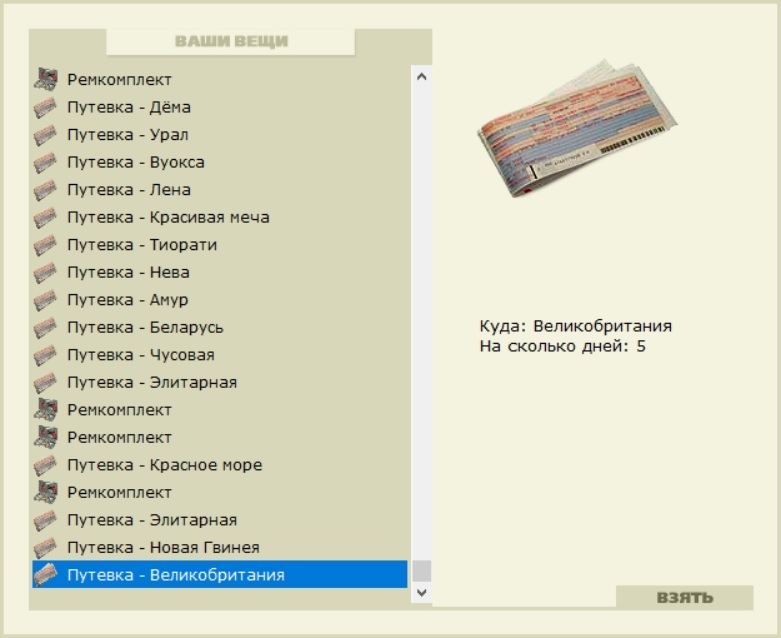Screen dimensions: 781x638
Task: Click the ticket icon beside Путевка - Красивая меча
Action: click(x=45, y=218)
